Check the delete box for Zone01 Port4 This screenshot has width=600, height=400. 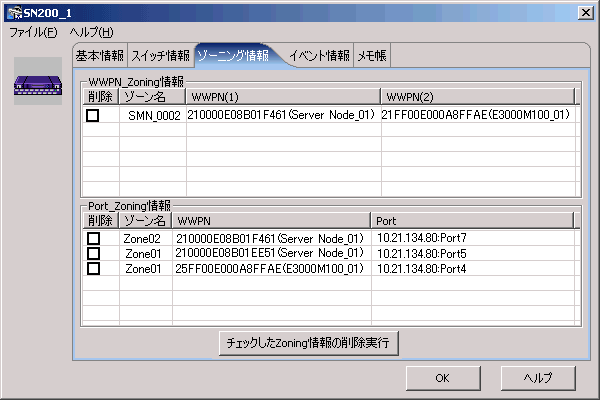click(93, 268)
